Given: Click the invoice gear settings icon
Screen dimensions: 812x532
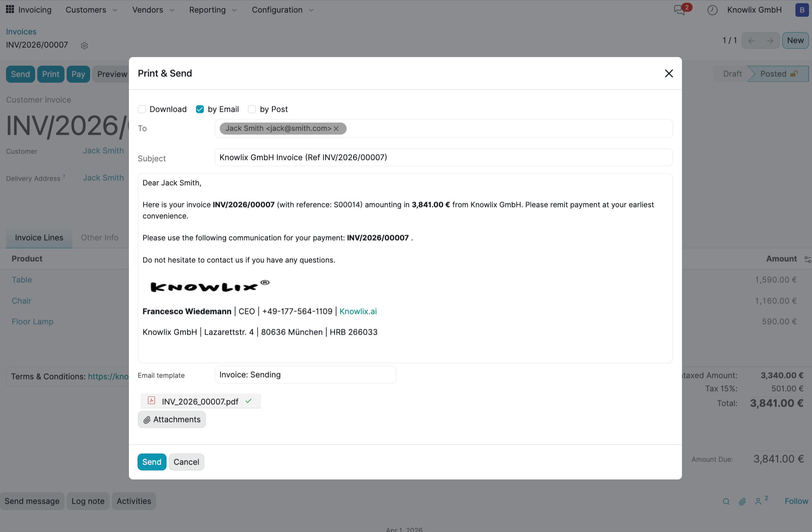Looking at the screenshot, I should [84, 46].
